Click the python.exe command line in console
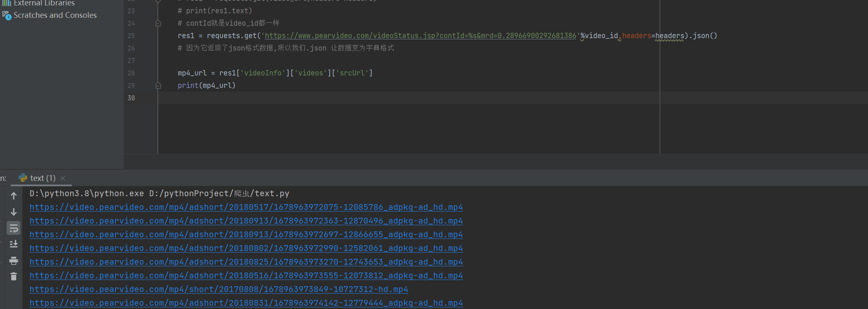This screenshot has height=309, width=868. click(x=159, y=193)
